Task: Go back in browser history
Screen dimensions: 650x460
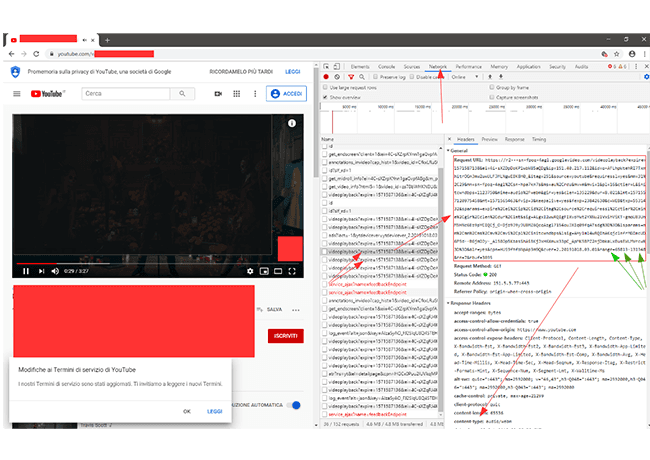Action: tap(12, 54)
